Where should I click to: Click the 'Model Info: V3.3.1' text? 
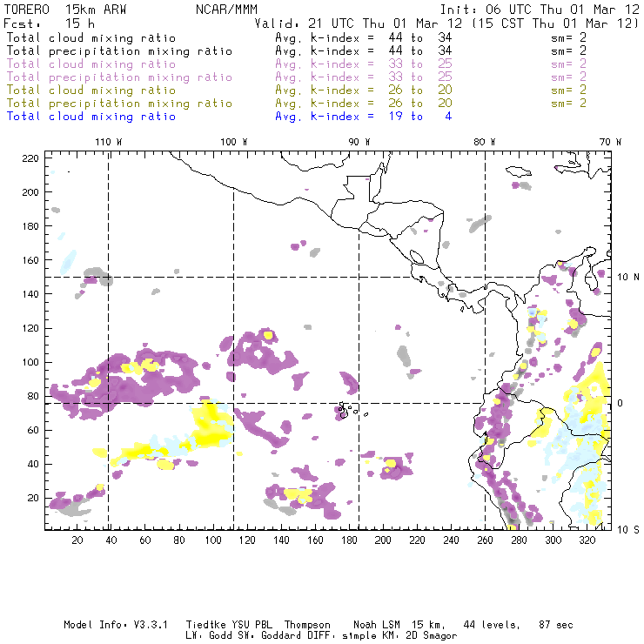(x=116, y=625)
